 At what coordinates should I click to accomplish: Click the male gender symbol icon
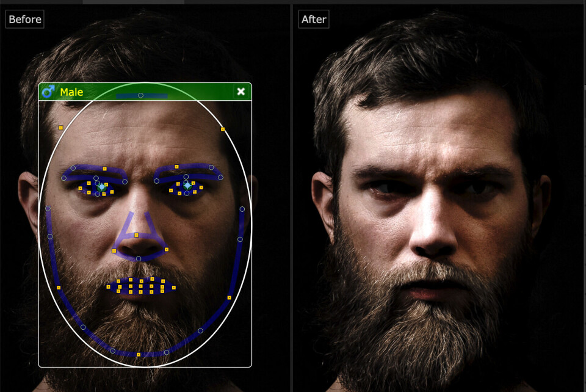pos(48,92)
